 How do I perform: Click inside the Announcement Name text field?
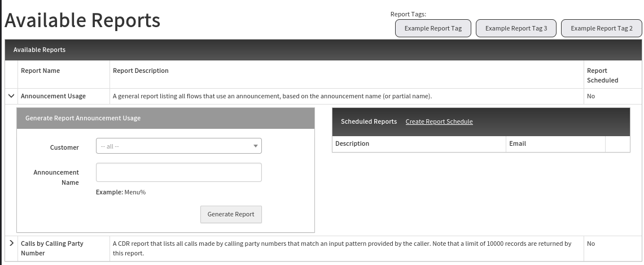pos(178,172)
